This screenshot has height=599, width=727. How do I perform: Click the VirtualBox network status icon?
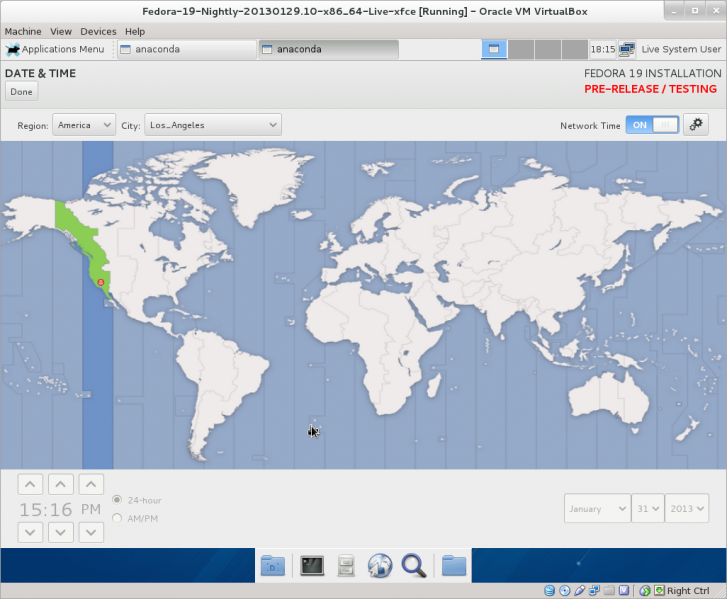pos(594,591)
